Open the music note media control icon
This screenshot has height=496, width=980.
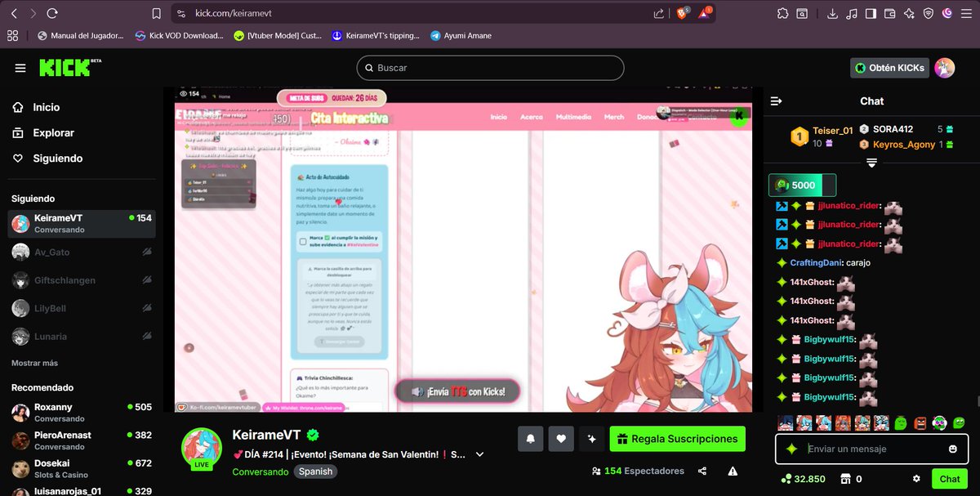click(852, 14)
